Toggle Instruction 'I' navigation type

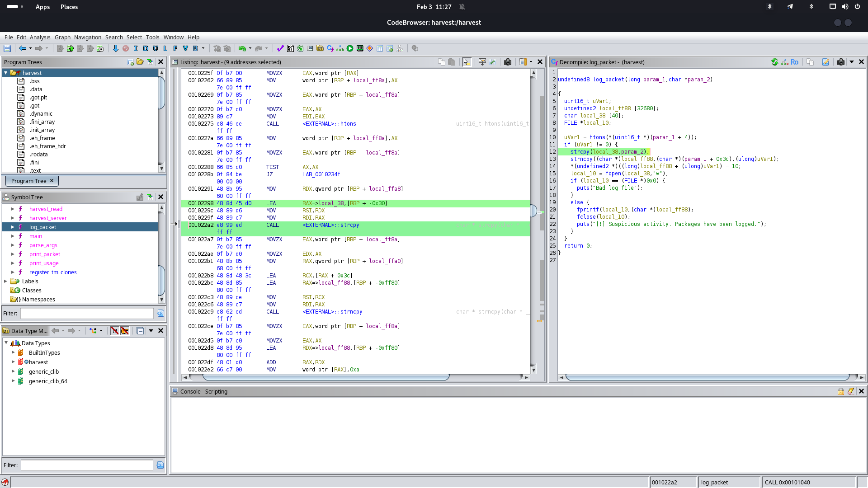[136, 48]
